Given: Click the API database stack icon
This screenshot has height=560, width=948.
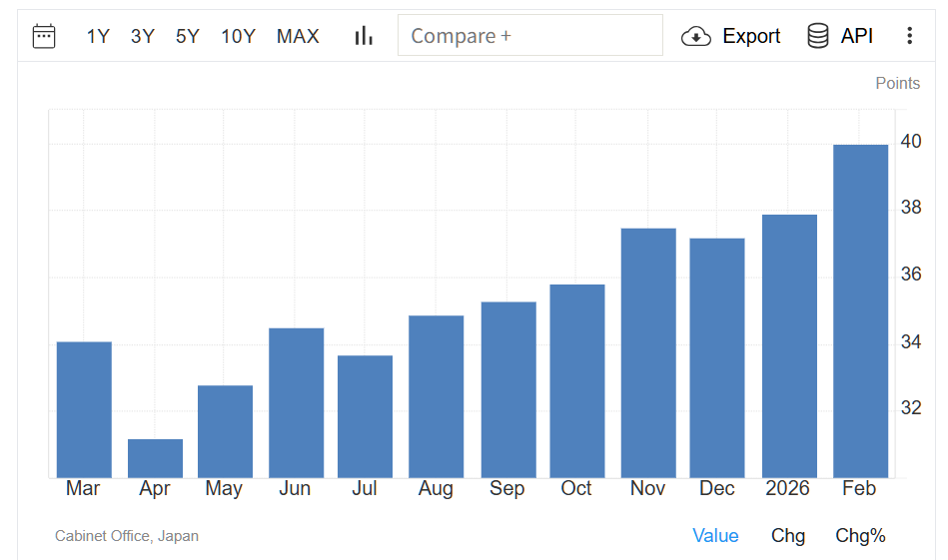Looking at the screenshot, I should point(818,36).
